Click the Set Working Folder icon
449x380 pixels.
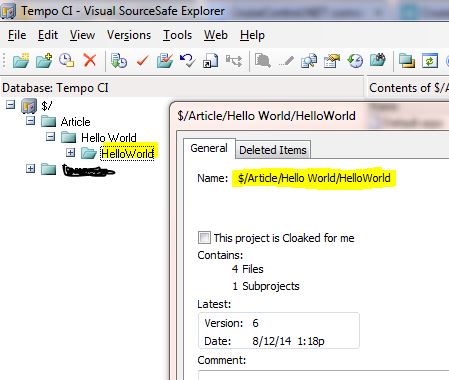[407, 61]
